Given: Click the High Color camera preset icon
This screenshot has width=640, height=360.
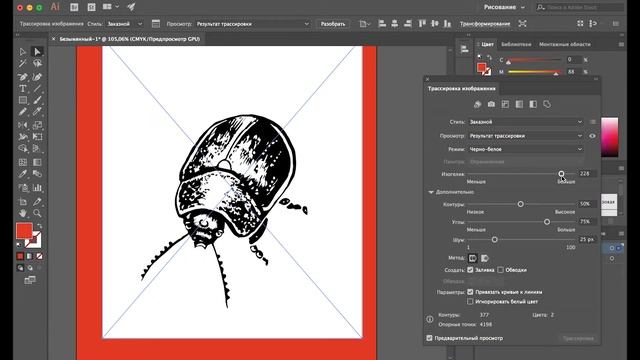Looking at the screenshot, I should tap(491, 104).
